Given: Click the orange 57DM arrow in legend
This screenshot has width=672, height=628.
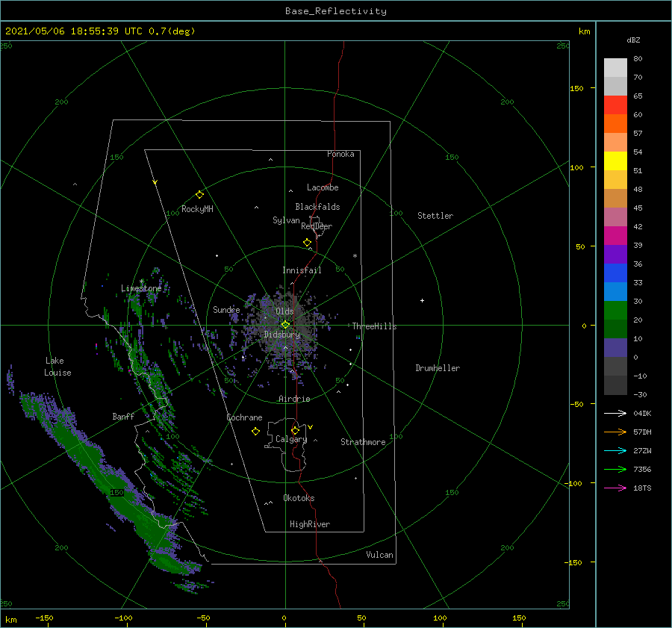Looking at the screenshot, I should pos(615,432).
